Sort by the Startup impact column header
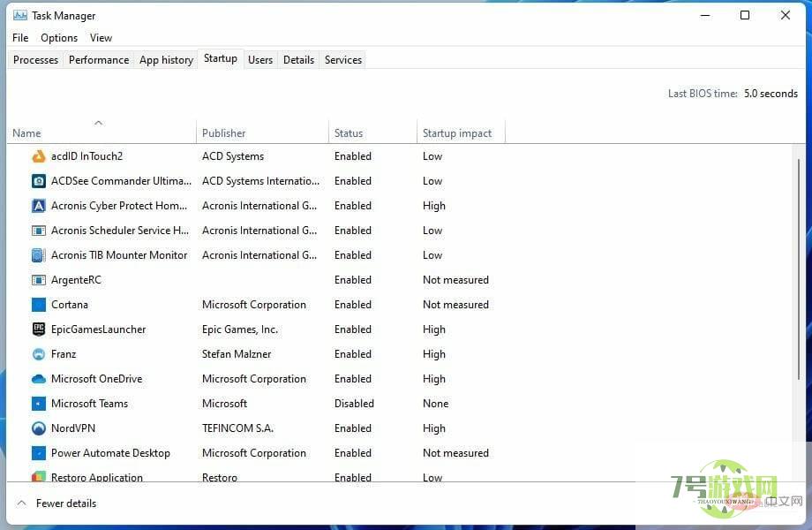The width and height of the screenshot is (812, 530). coord(461,133)
